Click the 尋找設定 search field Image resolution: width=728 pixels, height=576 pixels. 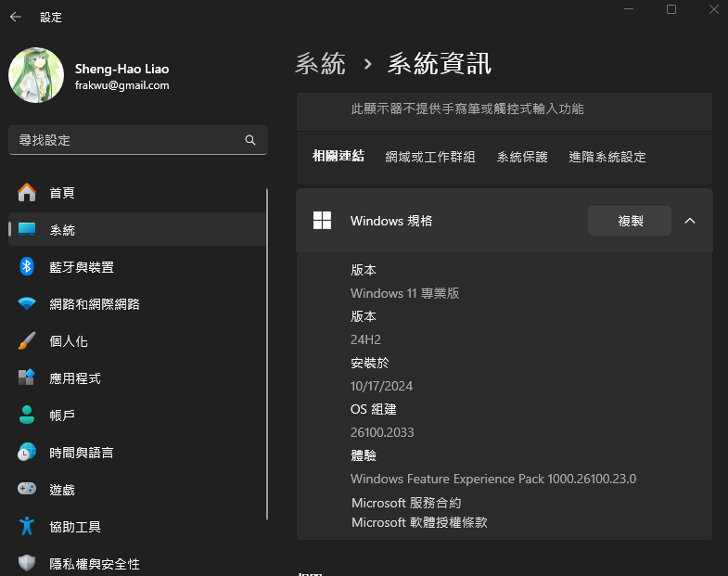coord(138,140)
